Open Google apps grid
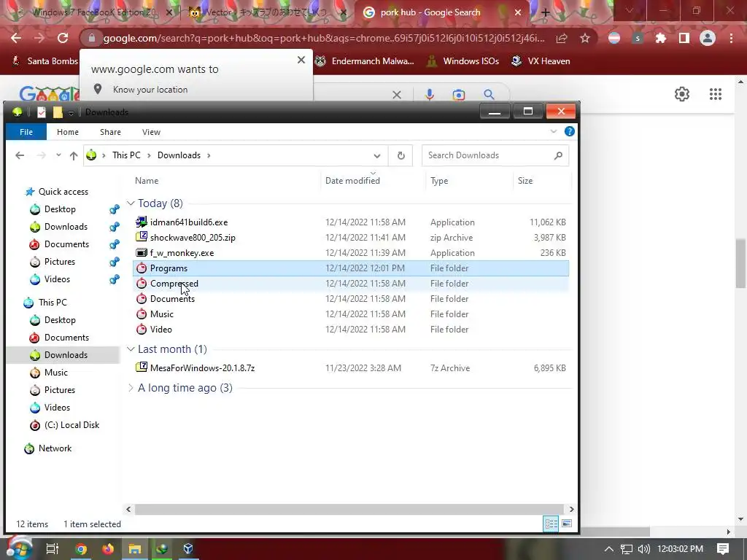747x560 pixels. (x=716, y=94)
